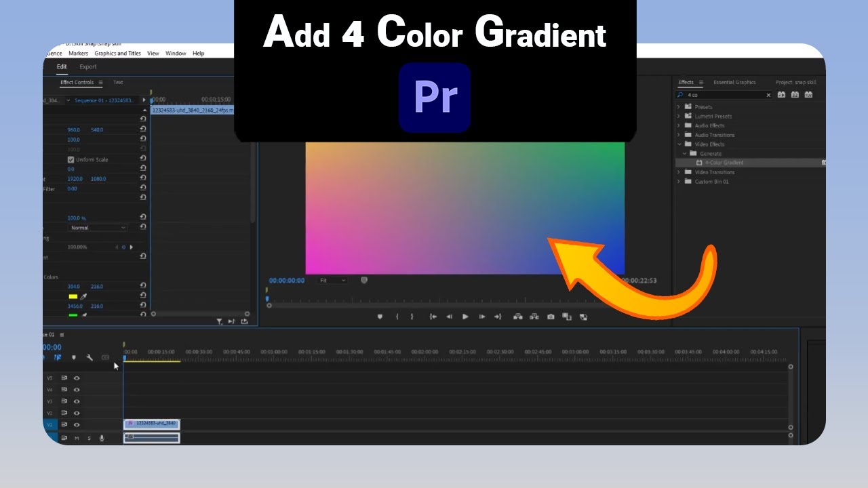The width and height of the screenshot is (868, 488).
Task: Toggle V3 track output eye
Action: 77,401
